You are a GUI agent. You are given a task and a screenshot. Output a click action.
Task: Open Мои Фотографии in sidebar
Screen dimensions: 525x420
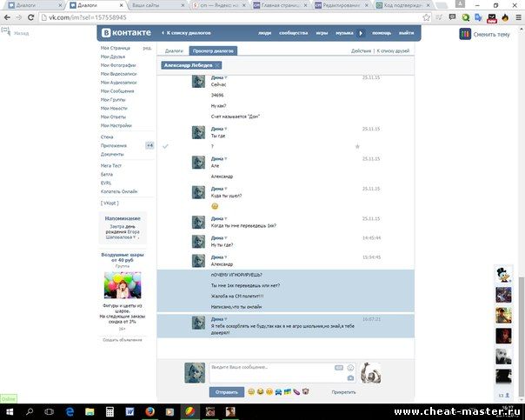(118, 65)
